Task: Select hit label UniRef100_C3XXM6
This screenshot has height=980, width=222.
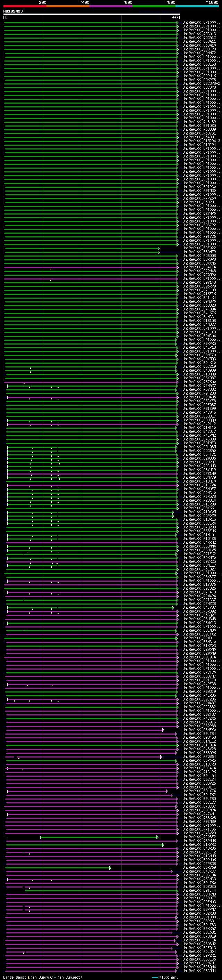Action: click(199, 264)
